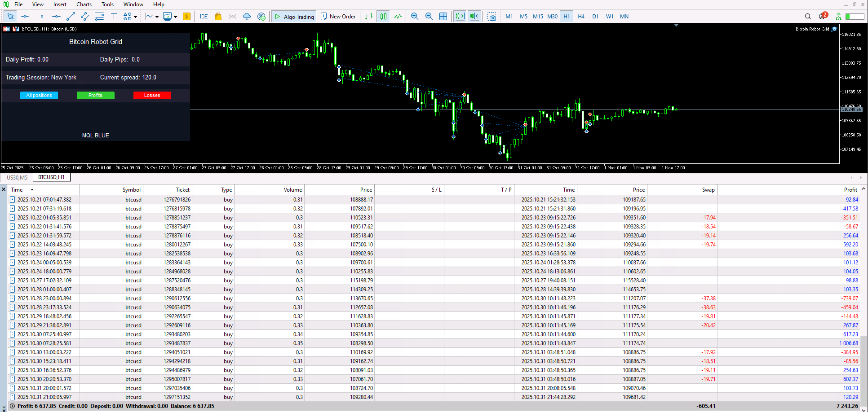Select the trade row with ticket 1276791826
The image size is (868, 412).
click(x=434, y=200)
